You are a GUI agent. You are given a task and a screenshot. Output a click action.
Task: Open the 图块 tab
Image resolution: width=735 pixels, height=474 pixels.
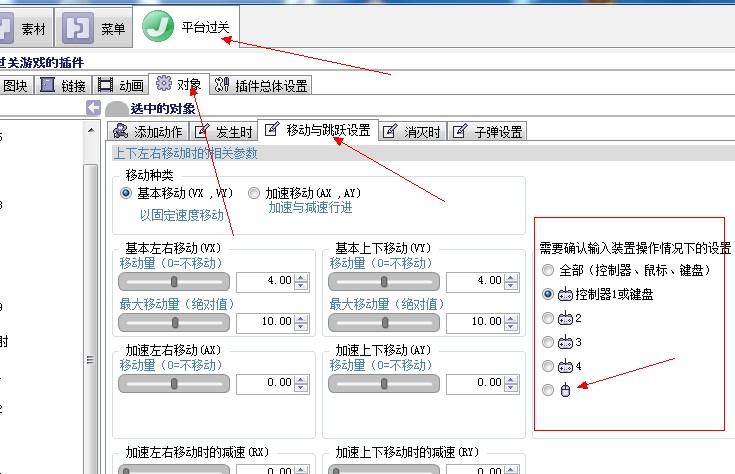coord(15,85)
